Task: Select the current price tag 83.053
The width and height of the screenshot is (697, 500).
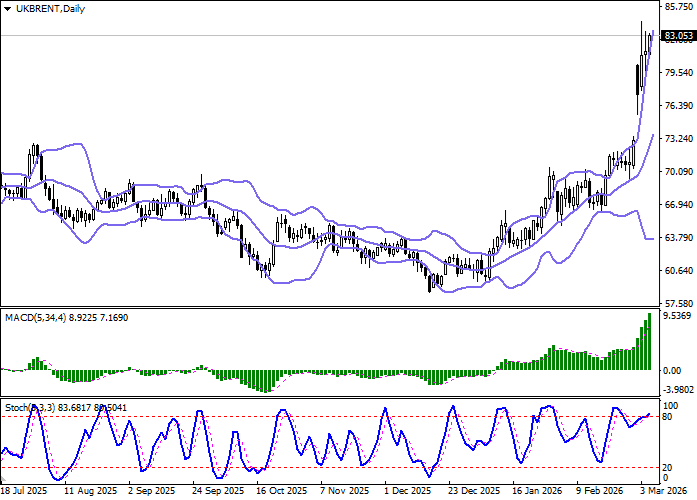Action: tap(678, 36)
